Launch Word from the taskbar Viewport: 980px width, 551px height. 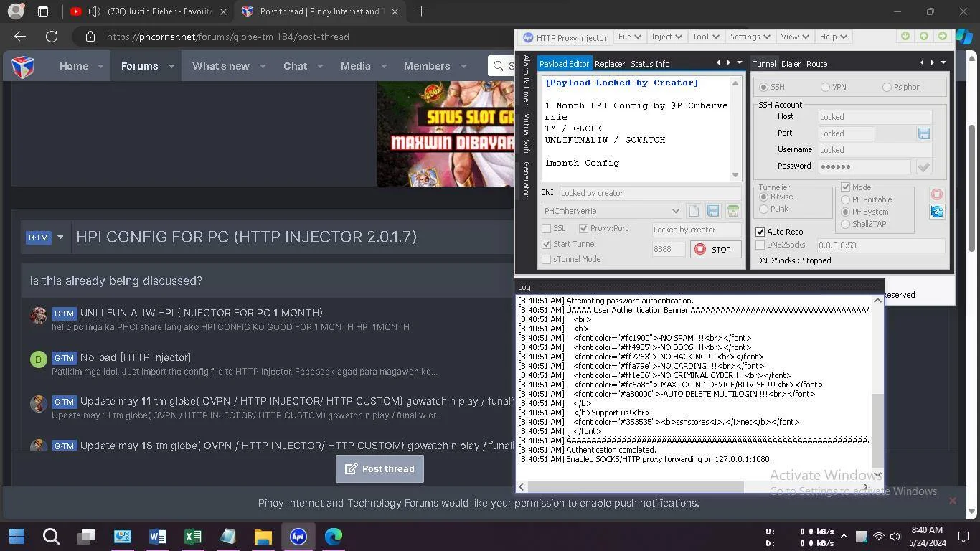click(157, 536)
